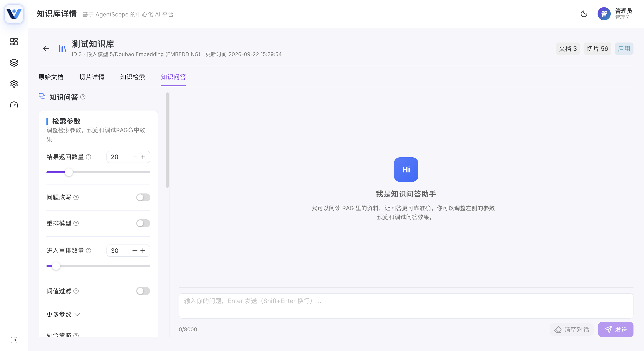Click the knowledge base library icon
The height and width of the screenshot is (351, 644).
pos(62,48)
